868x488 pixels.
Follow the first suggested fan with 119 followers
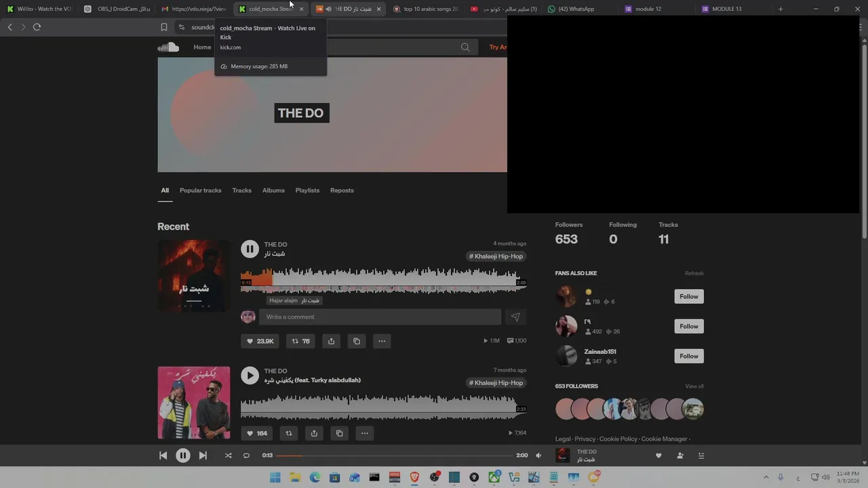click(x=689, y=296)
